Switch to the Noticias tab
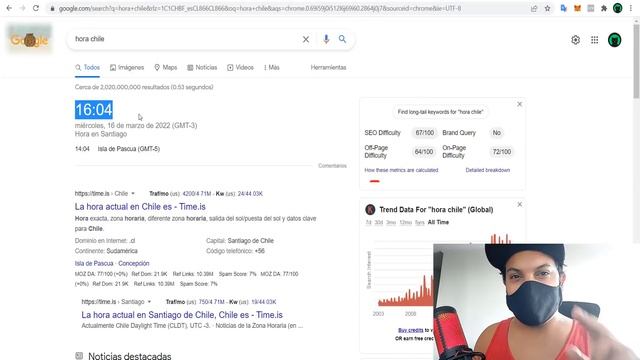Screen dimensions: 640x360 point(202,68)
